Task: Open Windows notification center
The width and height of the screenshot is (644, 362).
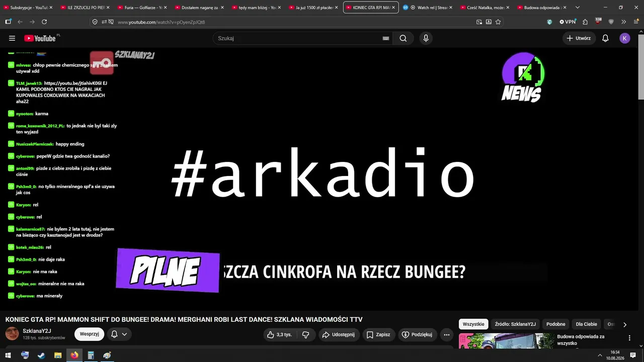Action: (633, 355)
